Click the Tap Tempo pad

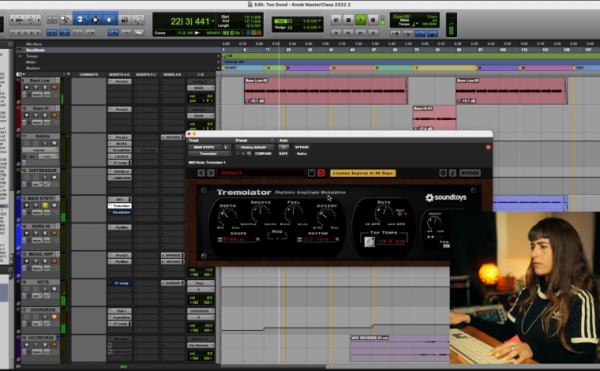369,241
